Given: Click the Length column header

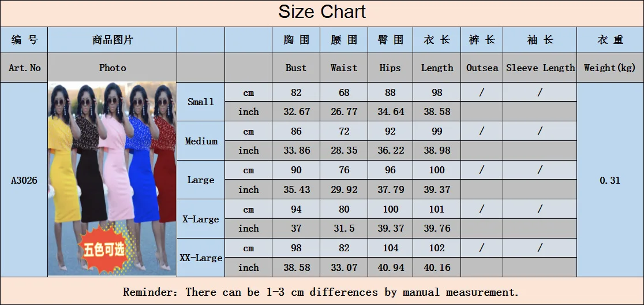Looking at the screenshot, I should [437, 68].
